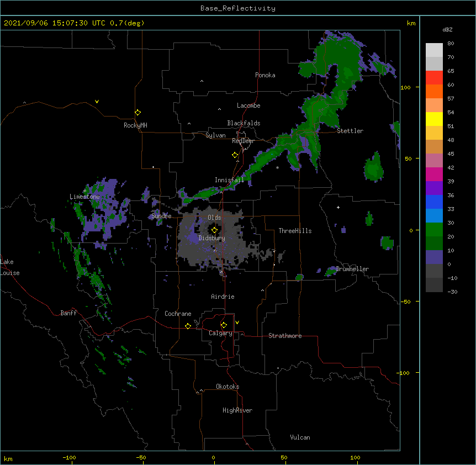Viewport: 476px width, 465px height.
Task: Click the yellow diamond marker near RockyMH
Action: click(138, 113)
